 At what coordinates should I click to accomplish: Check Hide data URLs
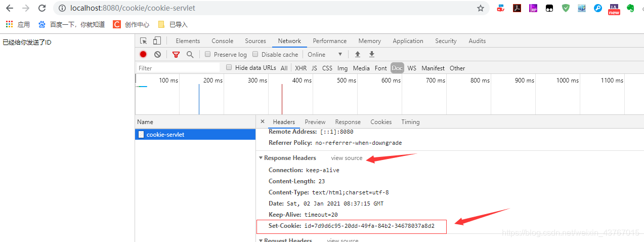(229, 67)
